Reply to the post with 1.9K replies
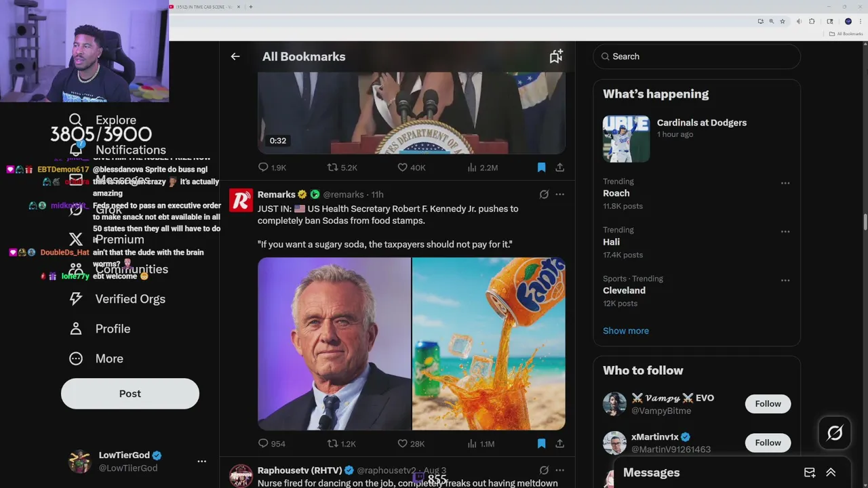The width and height of the screenshot is (868, 488). tap(263, 167)
